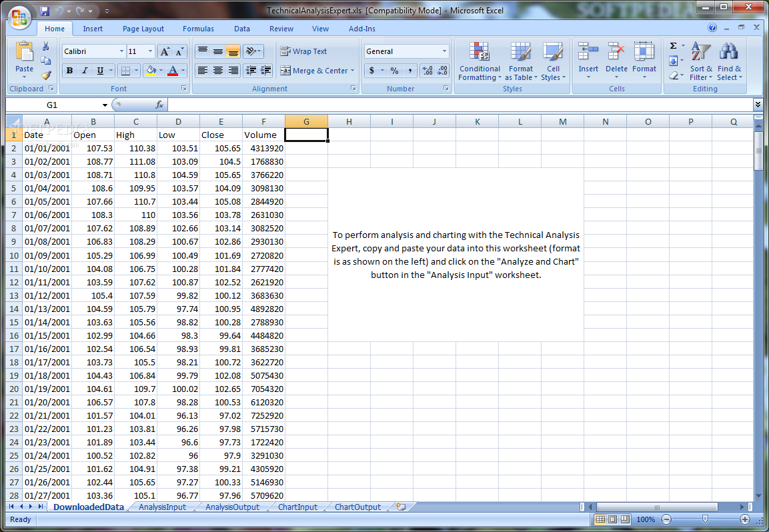Toggle Italic formatting
The width and height of the screenshot is (769, 532).
(85, 71)
